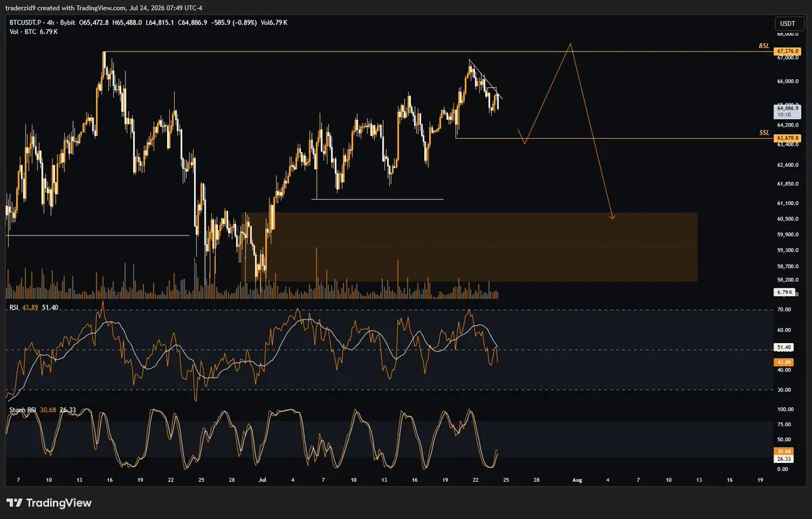
Task: Click the Aug label on time axis
Action: click(x=577, y=480)
